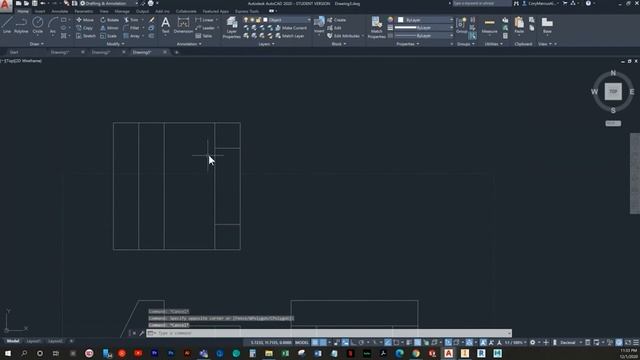Click the Group tool
Image resolution: width=640 pixels, height=360 pixels.
pos(461,24)
